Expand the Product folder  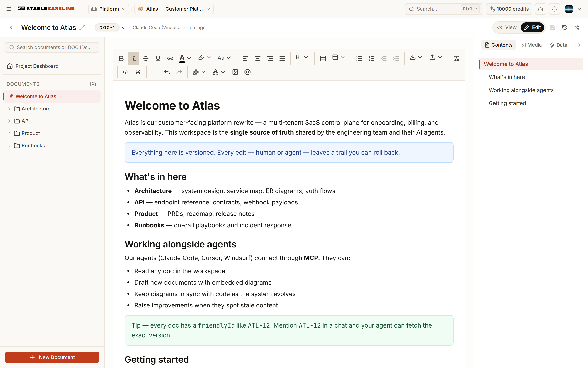coord(9,133)
